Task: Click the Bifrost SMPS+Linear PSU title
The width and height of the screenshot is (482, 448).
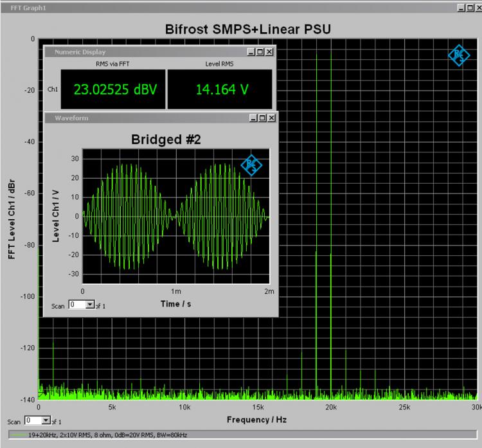Action: tap(248, 30)
